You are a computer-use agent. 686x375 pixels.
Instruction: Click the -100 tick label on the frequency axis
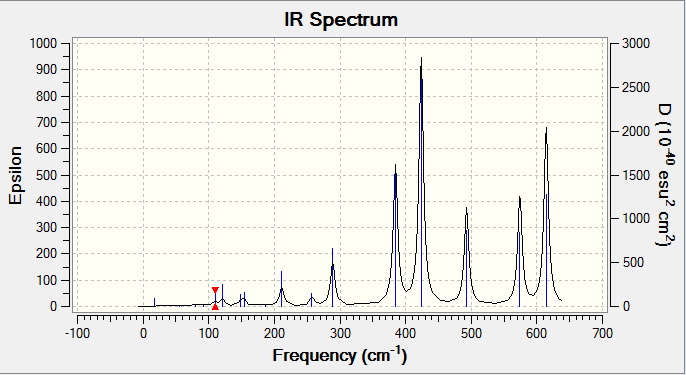click(x=77, y=333)
